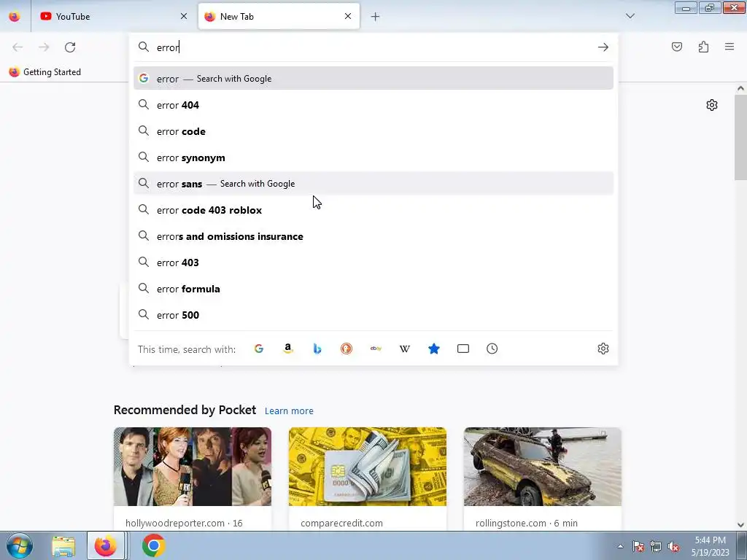Choose the 'error 500' suggestion

373,315
